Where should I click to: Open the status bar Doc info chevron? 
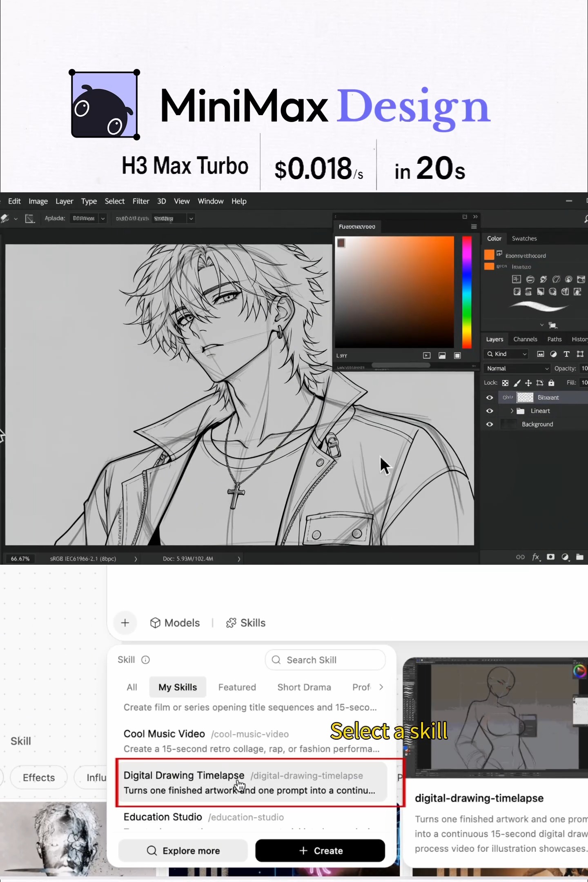(239, 559)
